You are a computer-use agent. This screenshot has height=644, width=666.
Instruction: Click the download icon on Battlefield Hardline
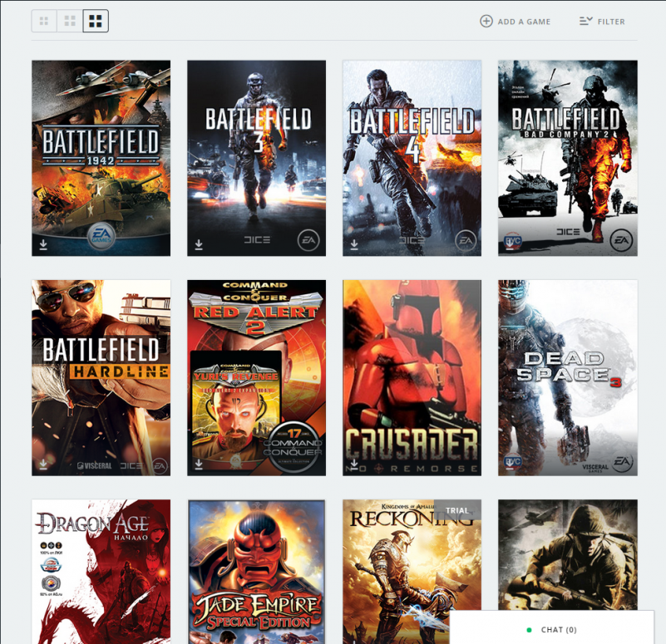coord(43,465)
